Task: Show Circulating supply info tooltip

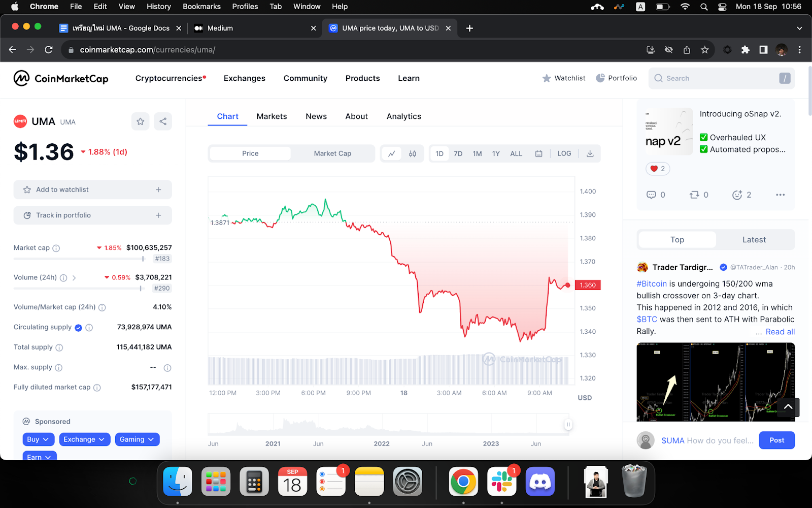Action: point(89,328)
